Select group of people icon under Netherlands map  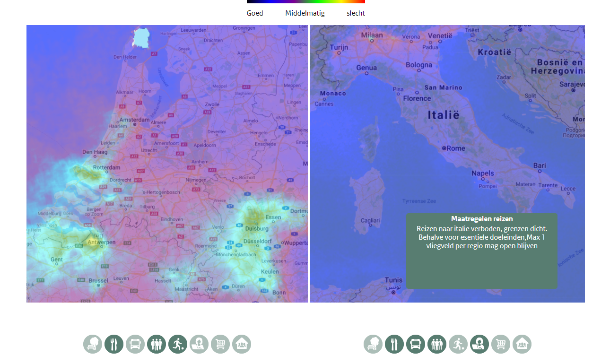pos(157,344)
